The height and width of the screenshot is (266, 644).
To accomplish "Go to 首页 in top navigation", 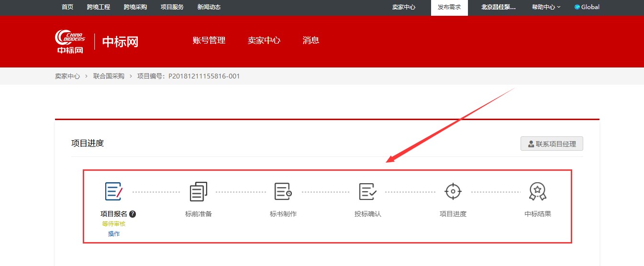I will (x=67, y=7).
